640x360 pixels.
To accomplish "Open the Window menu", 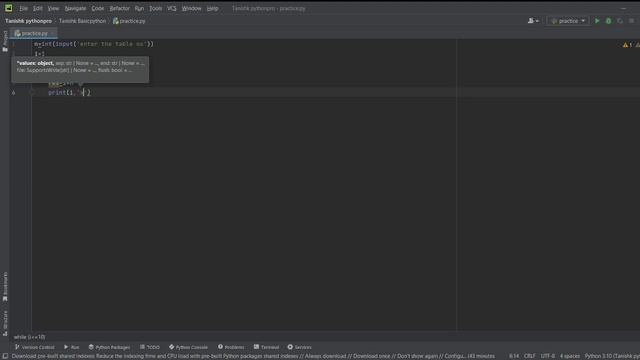I will 191,9.
